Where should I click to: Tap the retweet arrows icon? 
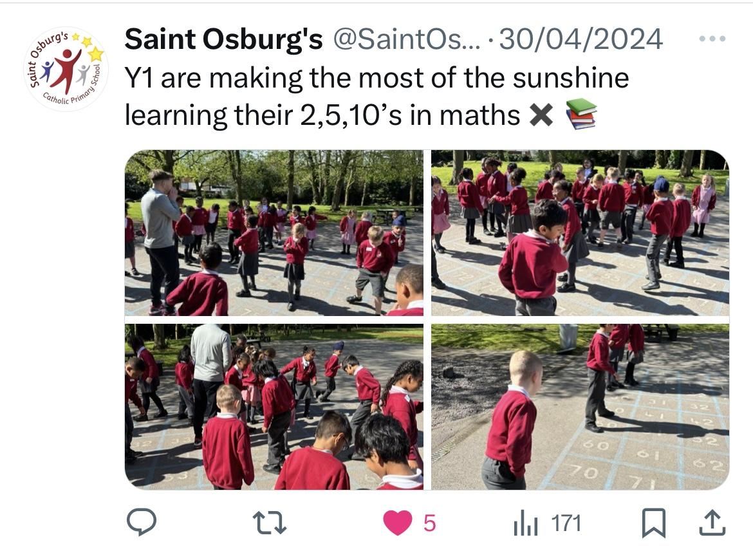(x=270, y=523)
